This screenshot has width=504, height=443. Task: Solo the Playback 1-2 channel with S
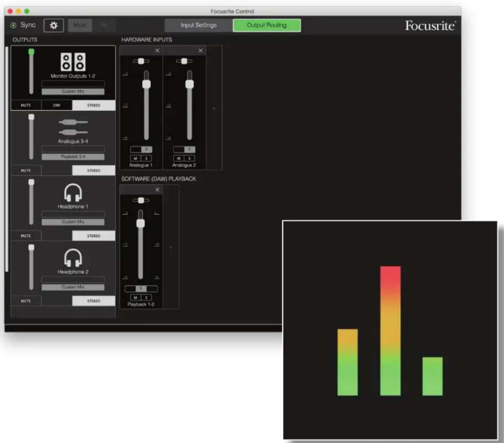(146, 298)
